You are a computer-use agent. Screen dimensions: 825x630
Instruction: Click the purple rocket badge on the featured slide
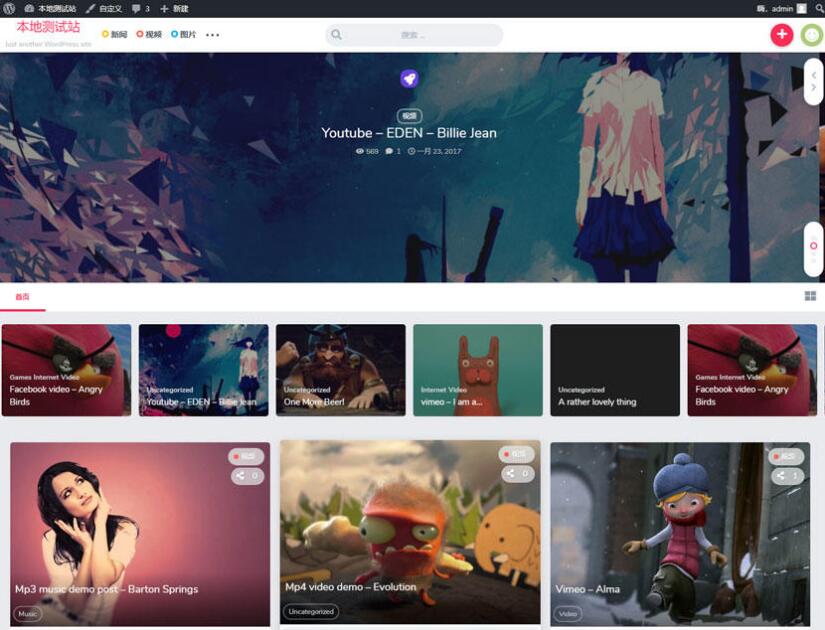[408, 78]
